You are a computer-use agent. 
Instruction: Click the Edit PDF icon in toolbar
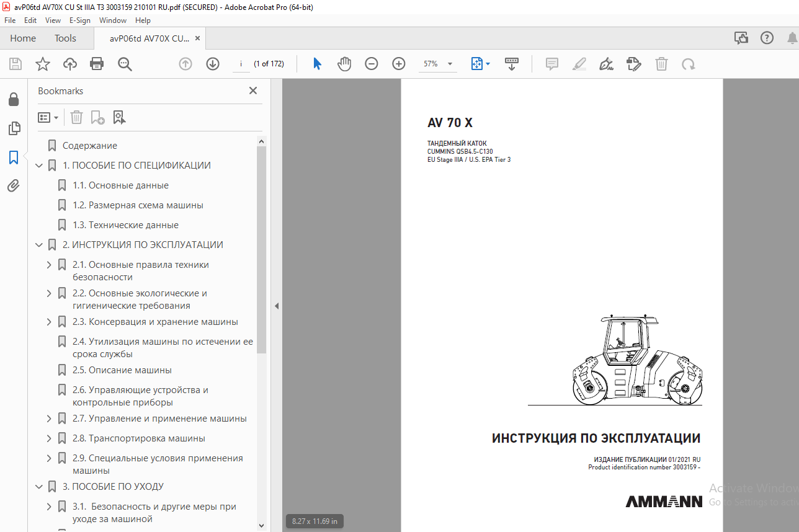633,64
